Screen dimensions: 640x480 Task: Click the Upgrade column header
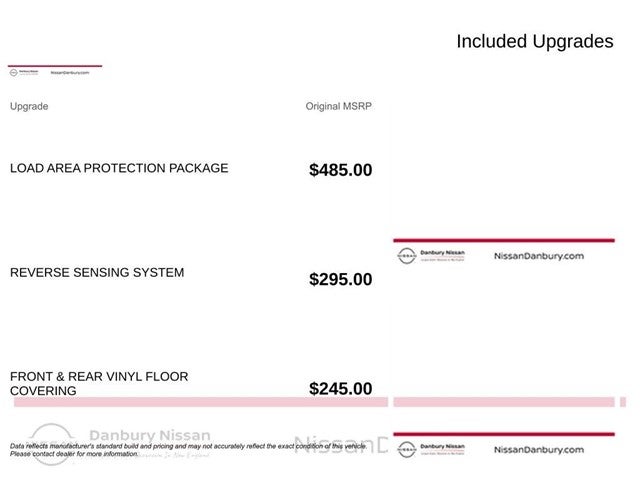click(29, 107)
